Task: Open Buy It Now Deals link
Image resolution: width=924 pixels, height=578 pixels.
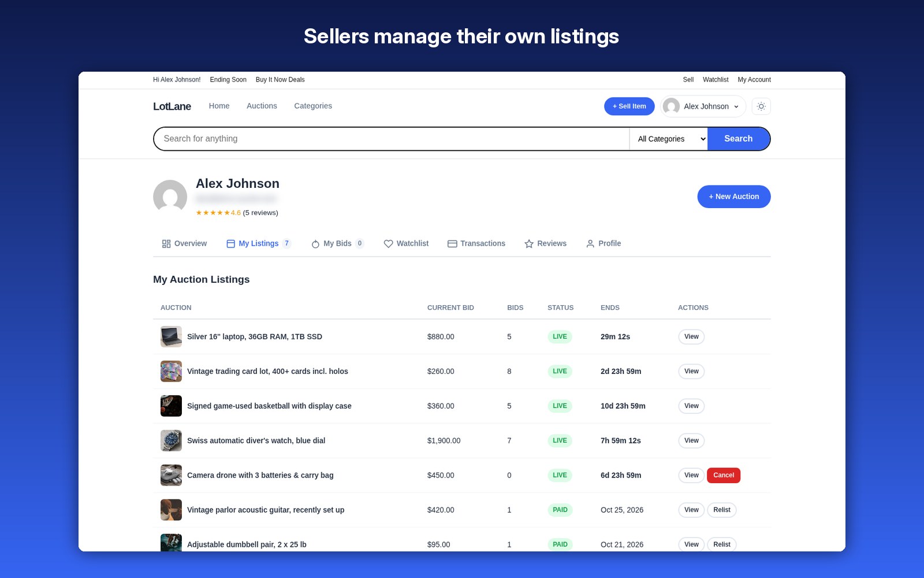Action: [x=280, y=80]
